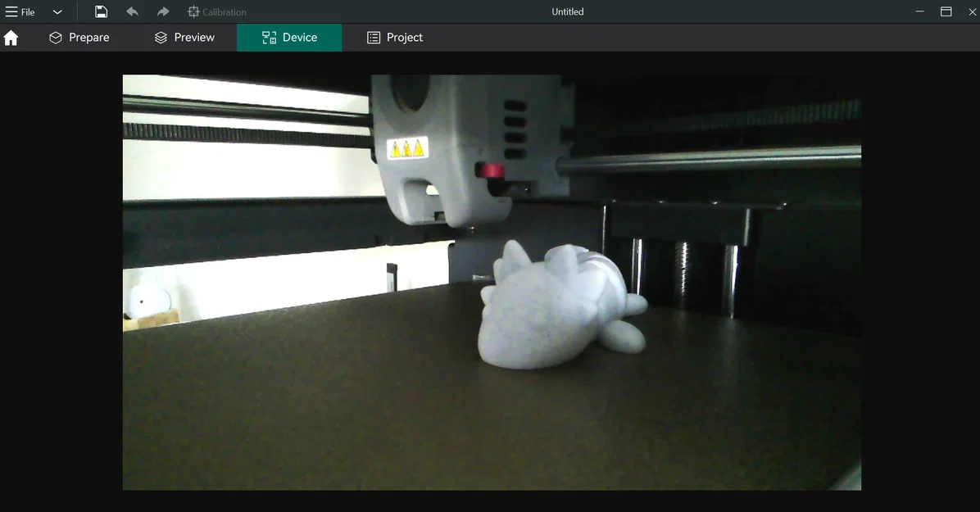Click the Preview layers icon
Image resolution: width=980 pixels, height=512 pixels.
pos(159,37)
